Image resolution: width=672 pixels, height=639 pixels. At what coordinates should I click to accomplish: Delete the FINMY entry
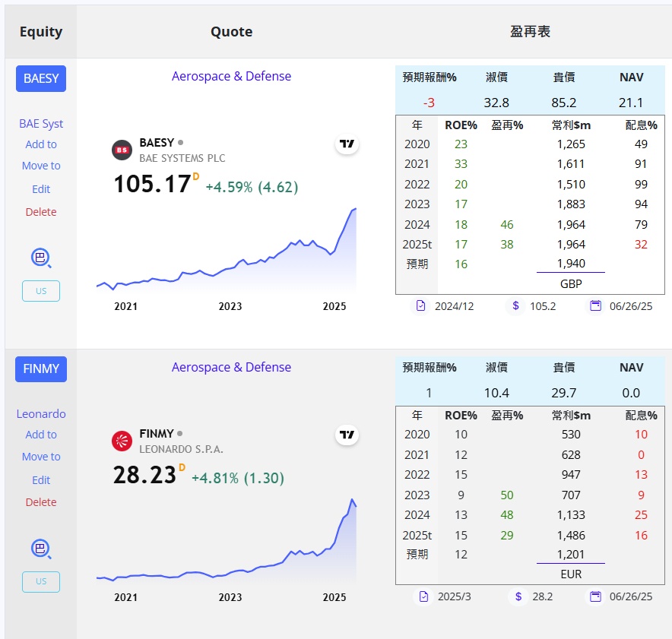41,502
